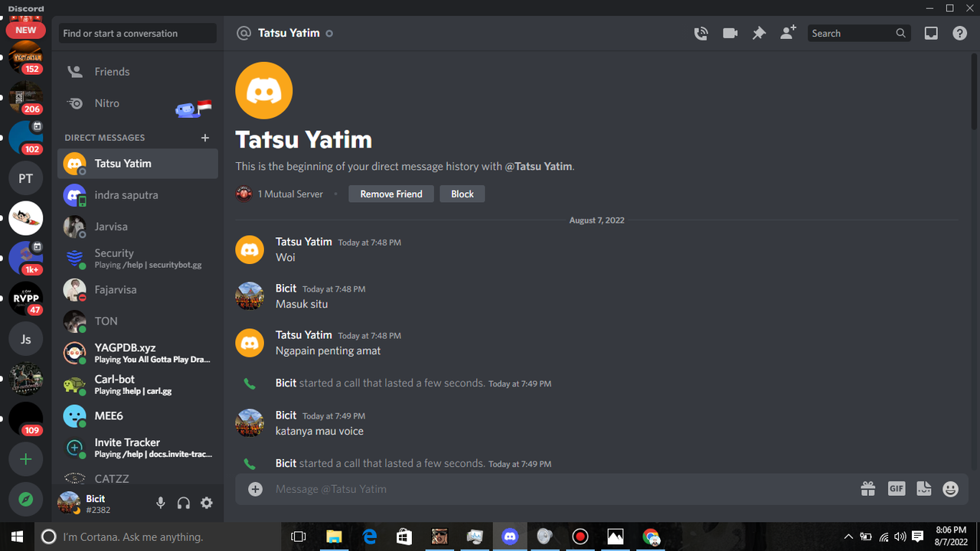Open pinned messages
The image size is (980, 551).
pos(759,33)
